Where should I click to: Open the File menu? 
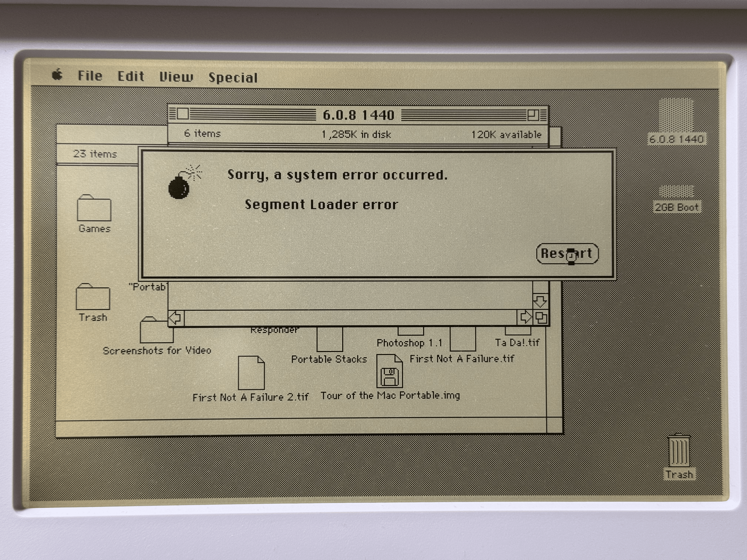pos(90,76)
